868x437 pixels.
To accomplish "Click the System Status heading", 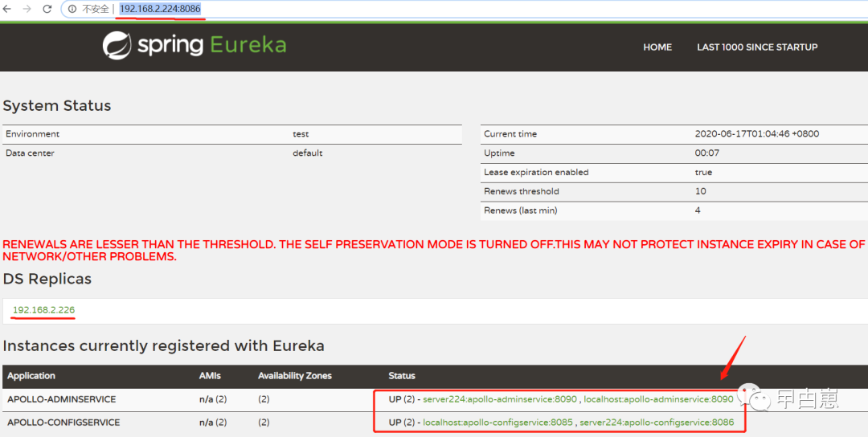I will (x=57, y=105).
